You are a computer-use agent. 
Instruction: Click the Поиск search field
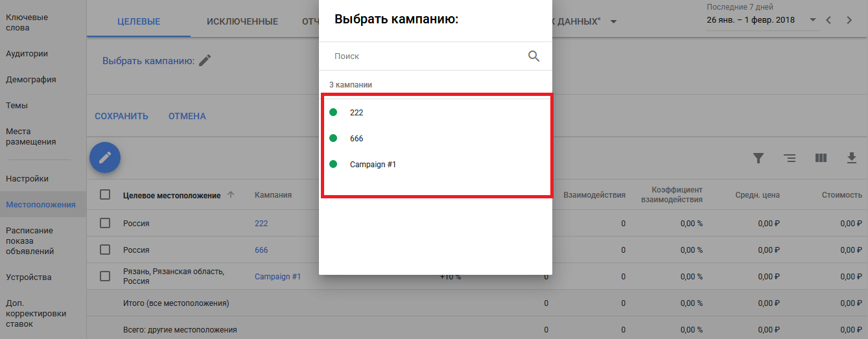click(x=428, y=56)
